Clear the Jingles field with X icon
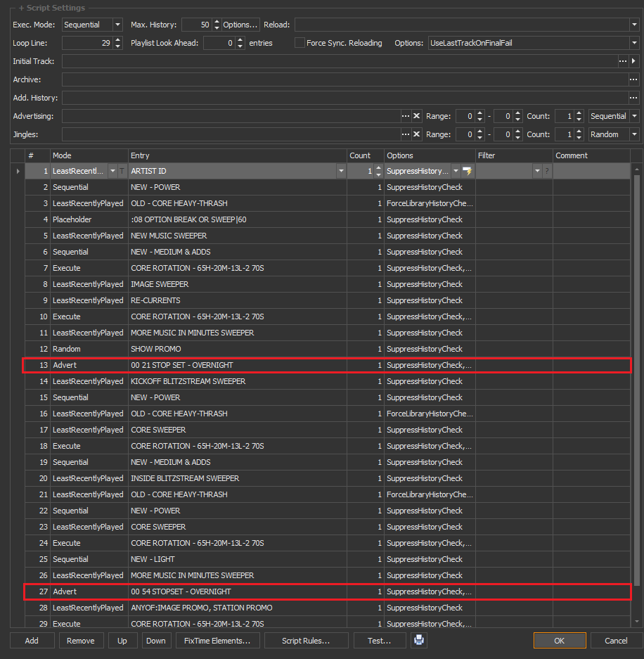This screenshot has height=659, width=644. [x=416, y=134]
